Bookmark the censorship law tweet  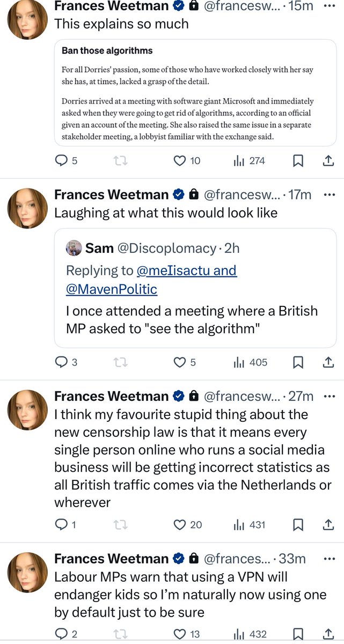pyautogui.click(x=298, y=524)
